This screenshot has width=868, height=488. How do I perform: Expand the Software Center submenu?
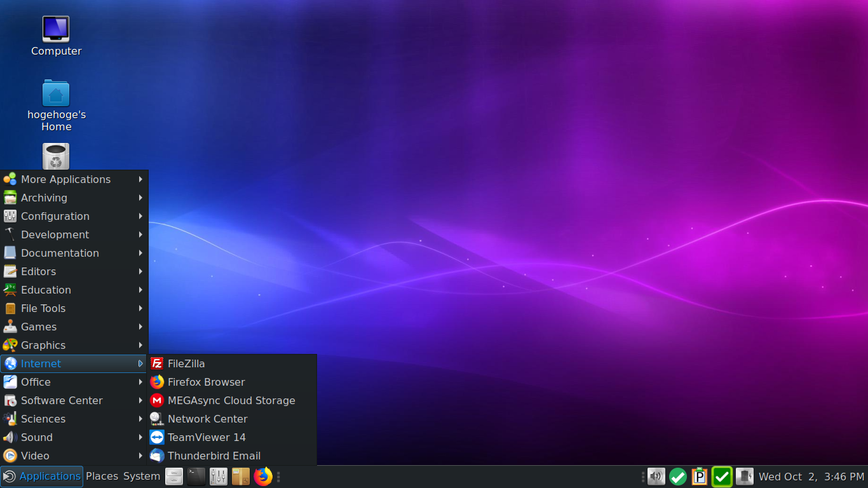coord(74,400)
